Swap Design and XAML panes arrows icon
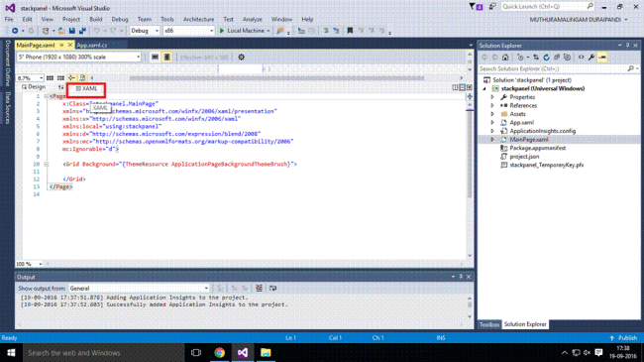Screen dimensions: 644x362 tap(60, 87)
